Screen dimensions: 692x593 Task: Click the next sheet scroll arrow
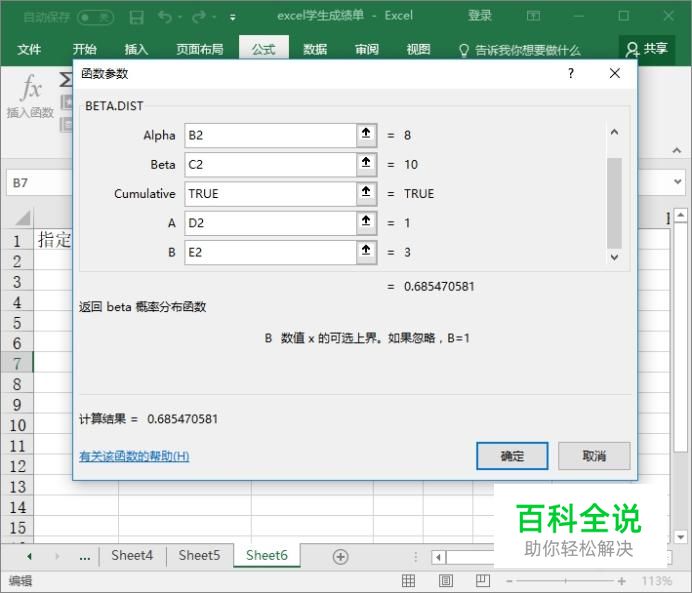click(57, 556)
